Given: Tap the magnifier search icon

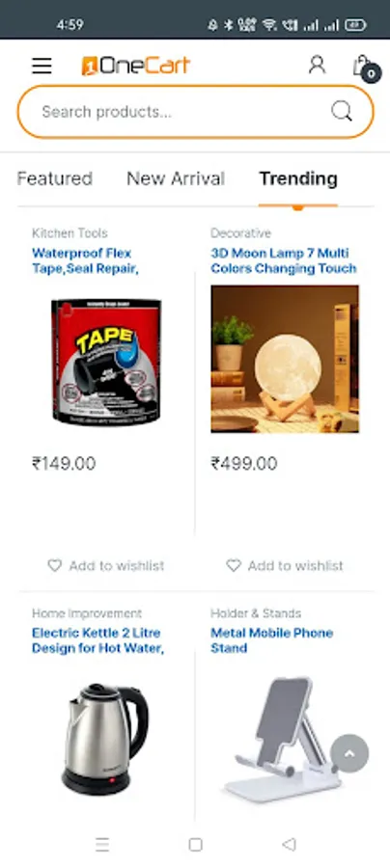Looking at the screenshot, I should click(342, 111).
